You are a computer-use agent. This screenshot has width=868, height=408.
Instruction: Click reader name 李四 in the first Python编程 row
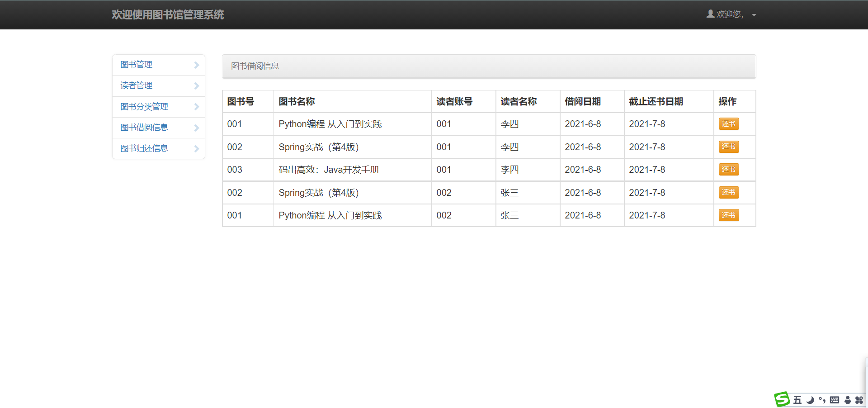click(509, 124)
